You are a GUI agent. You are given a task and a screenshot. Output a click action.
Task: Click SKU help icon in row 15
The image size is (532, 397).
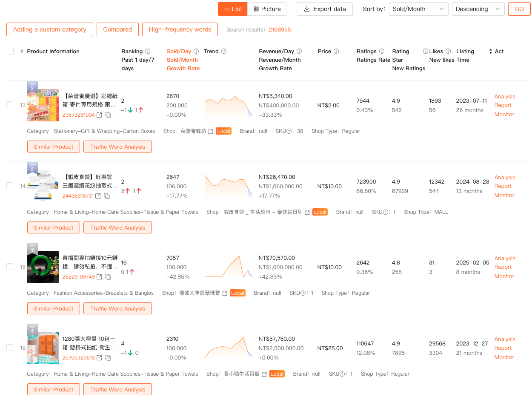click(304, 293)
